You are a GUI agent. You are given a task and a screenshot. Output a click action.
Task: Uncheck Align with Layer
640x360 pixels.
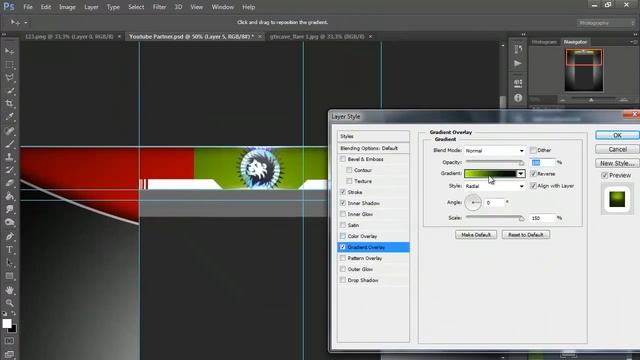coord(533,186)
